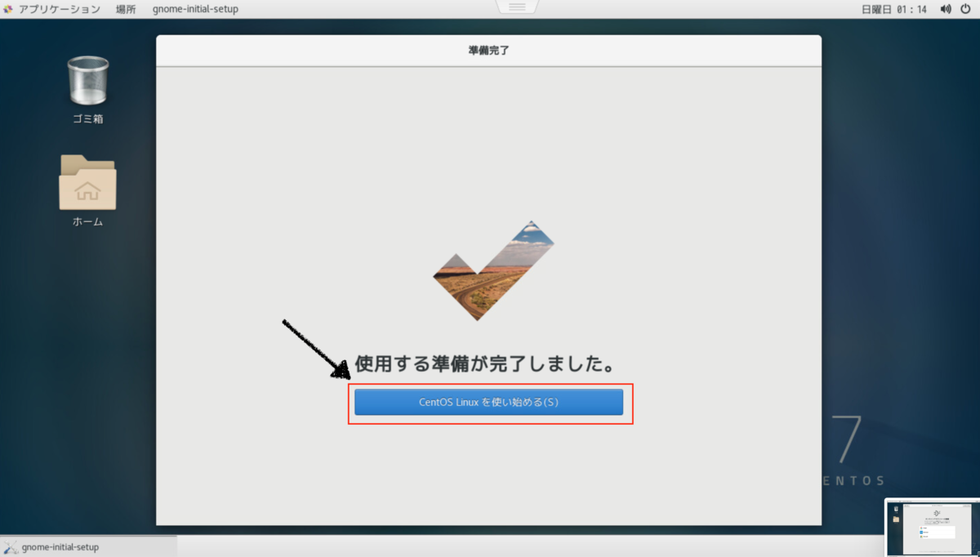Click the CentOS checkmark graphic in the window

tap(490, 270)
